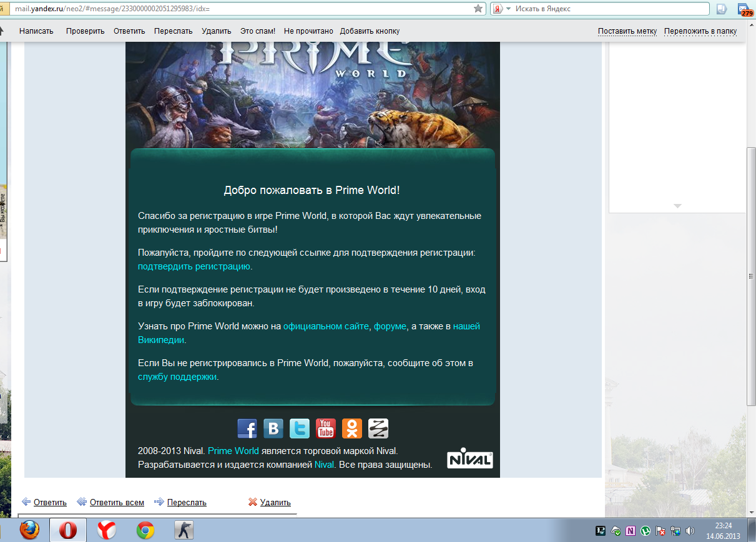Launch Yandex Browser from the taskbar

(x=107, y=530)
